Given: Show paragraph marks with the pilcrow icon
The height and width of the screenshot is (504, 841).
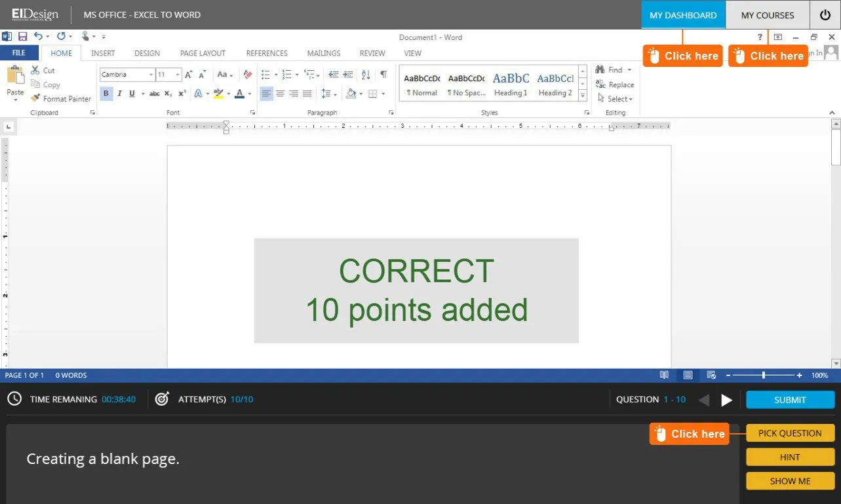Looking at the screenshot, I should click(x=383, y=75).
